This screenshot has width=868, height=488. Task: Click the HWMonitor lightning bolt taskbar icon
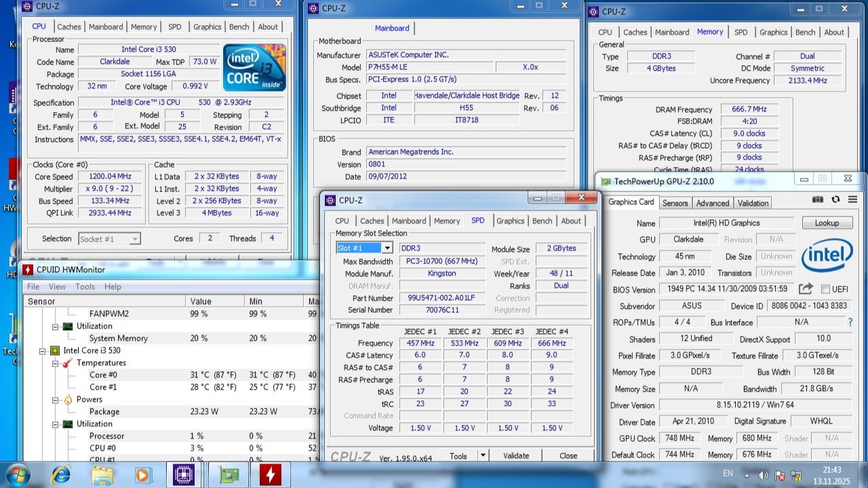(x=270, y=474)
